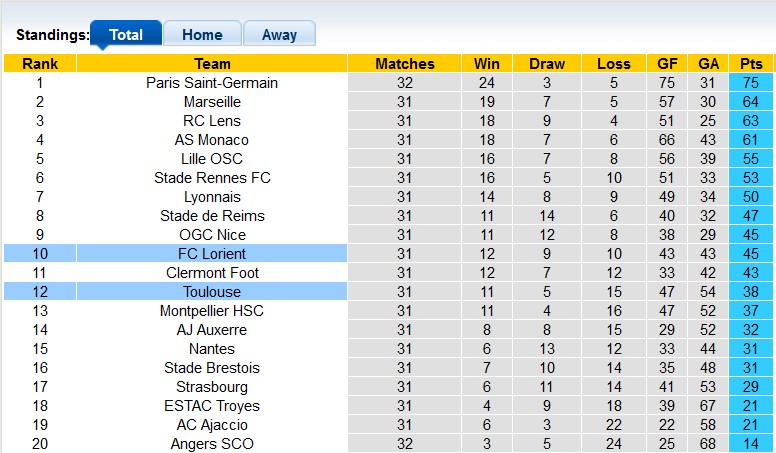Open Montpellier HSC team link
The height and width of the screenshot is (453, 776).
click(x=212, y=311)
